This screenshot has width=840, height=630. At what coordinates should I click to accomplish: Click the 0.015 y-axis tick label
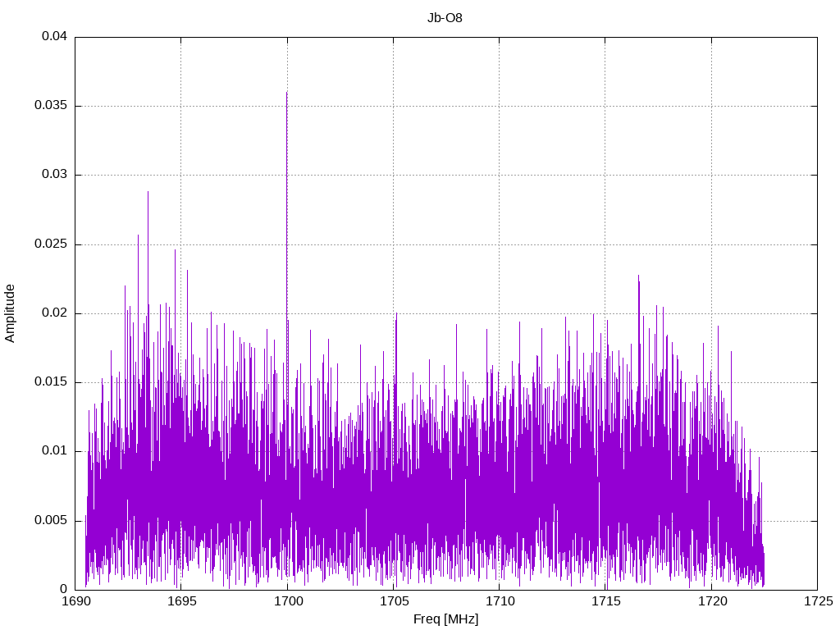[x=51, y=382]
